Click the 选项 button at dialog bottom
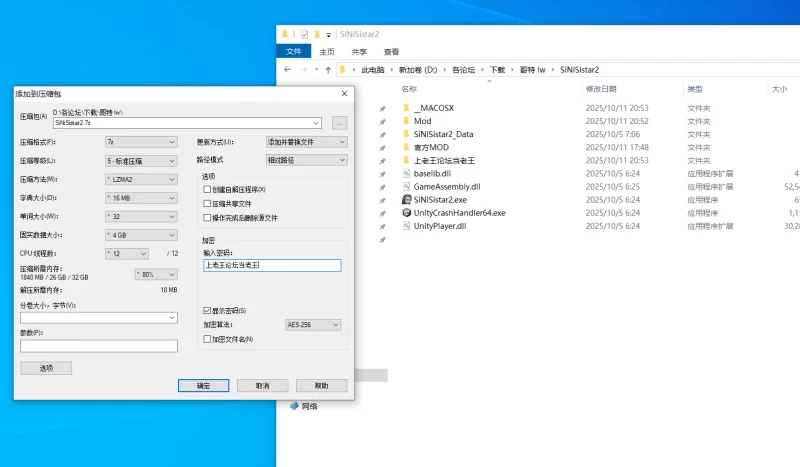The height and width of the screenshot is (467, 800). coord(46,368)
